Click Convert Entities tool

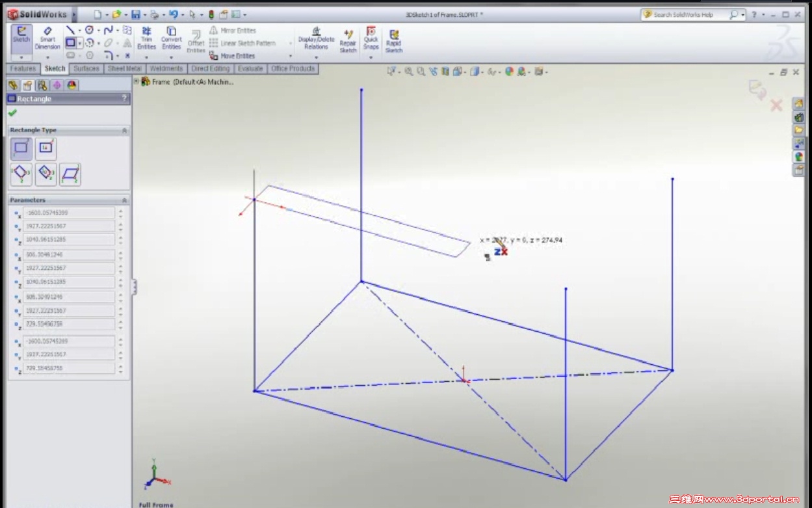tap(171, 38)
